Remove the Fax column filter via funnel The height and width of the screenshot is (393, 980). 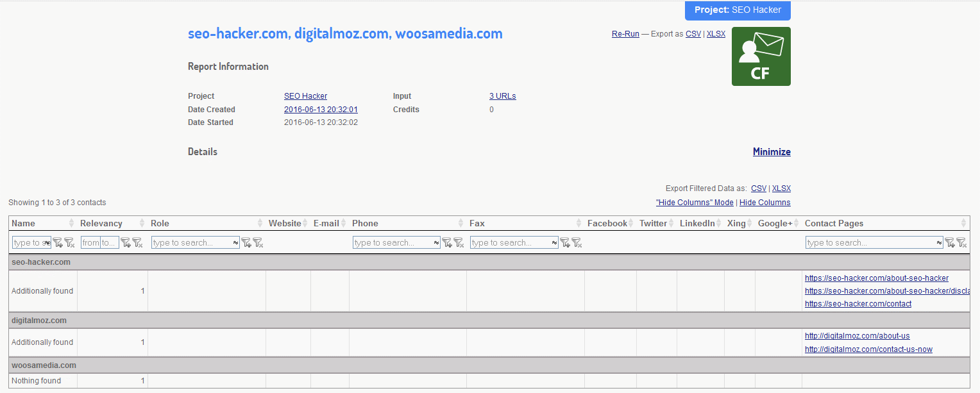577,242
